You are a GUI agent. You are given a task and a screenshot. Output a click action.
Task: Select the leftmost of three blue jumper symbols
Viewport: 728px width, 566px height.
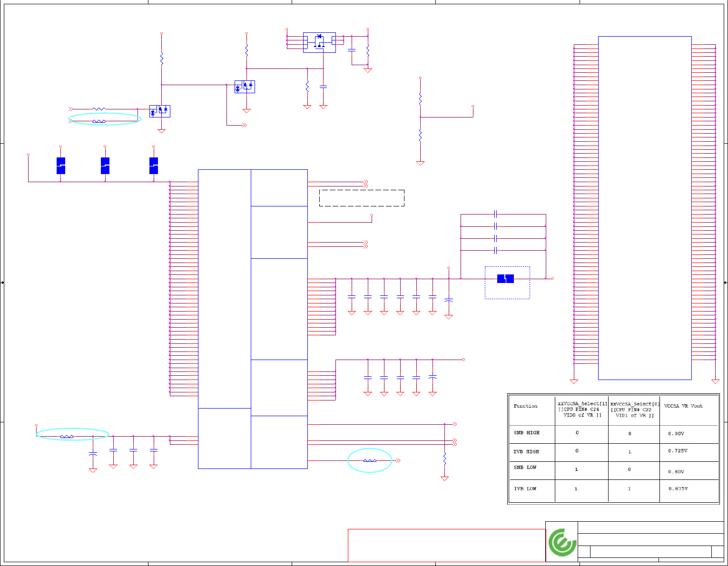(61, 166)
